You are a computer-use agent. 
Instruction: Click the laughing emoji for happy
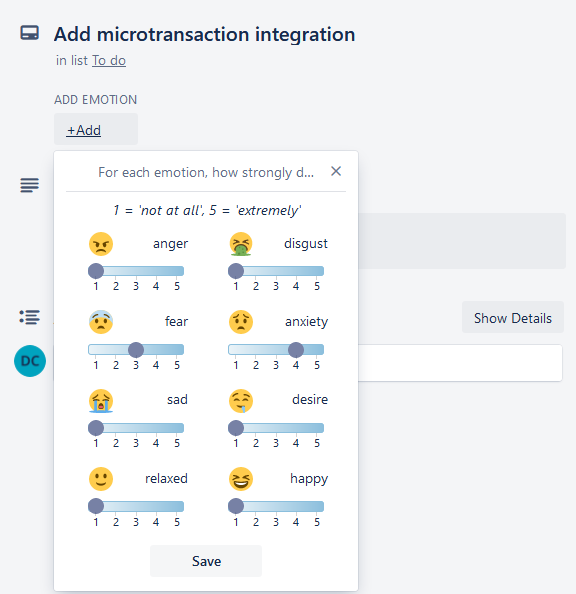coord(241,479)
